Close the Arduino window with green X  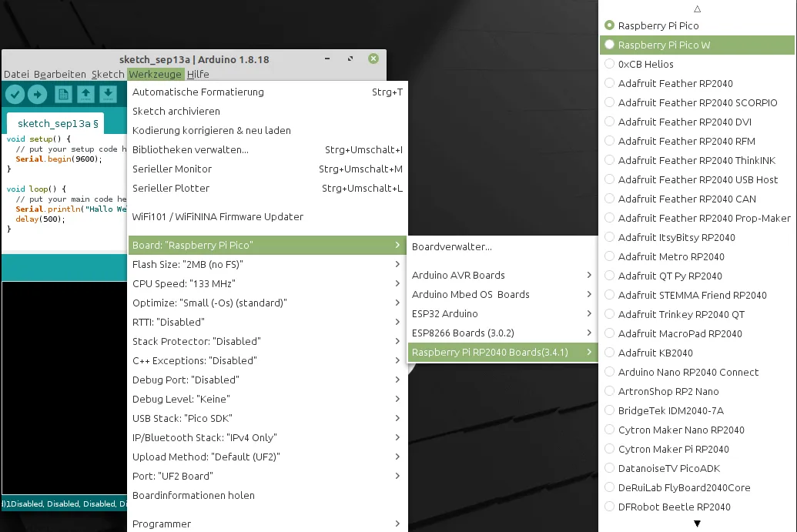pyautogui.click(x=373, y=59)
